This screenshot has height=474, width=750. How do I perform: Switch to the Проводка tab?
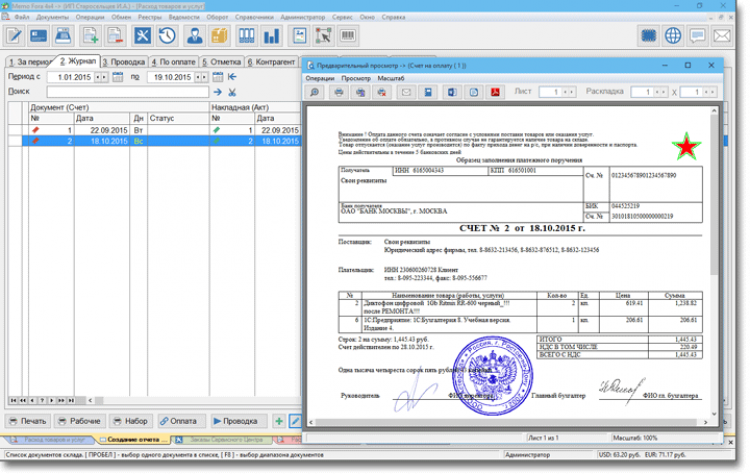pyautogui.click(x=125, y=61)
